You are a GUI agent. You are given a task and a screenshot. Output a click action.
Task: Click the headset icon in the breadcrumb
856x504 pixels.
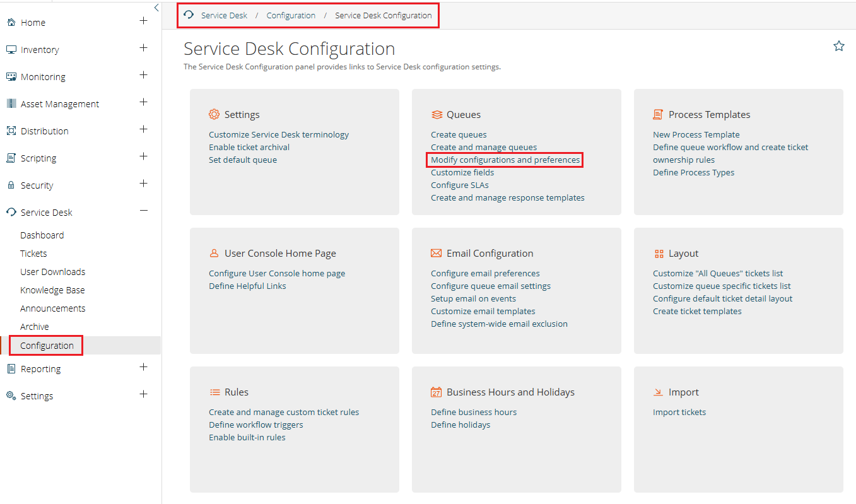pyautogui.click(x=189, y=15)
